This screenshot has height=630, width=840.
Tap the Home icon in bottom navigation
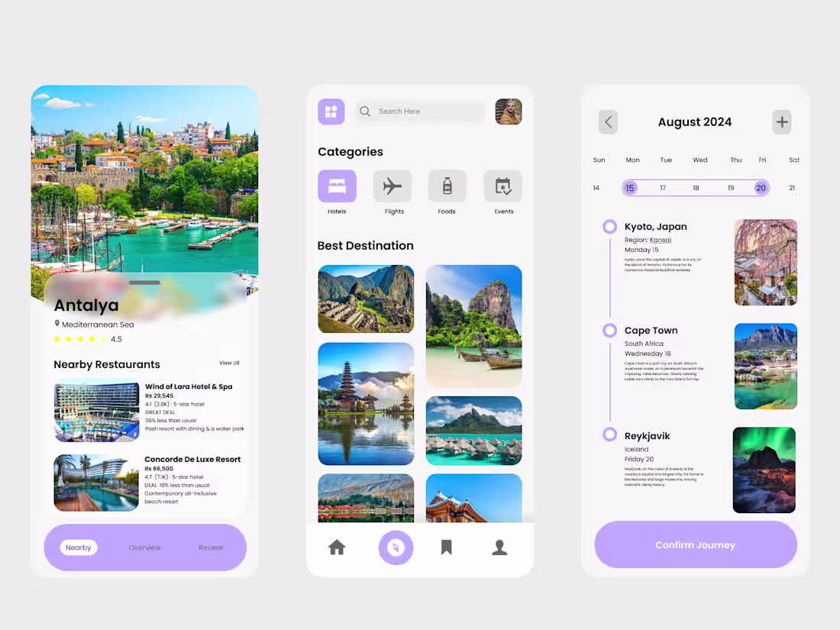[x=337, y=547]
